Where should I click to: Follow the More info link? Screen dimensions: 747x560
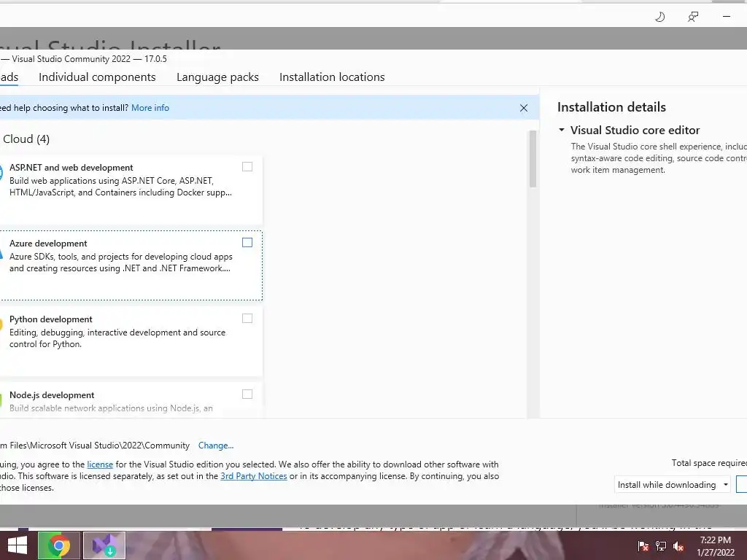click(150, 108)
